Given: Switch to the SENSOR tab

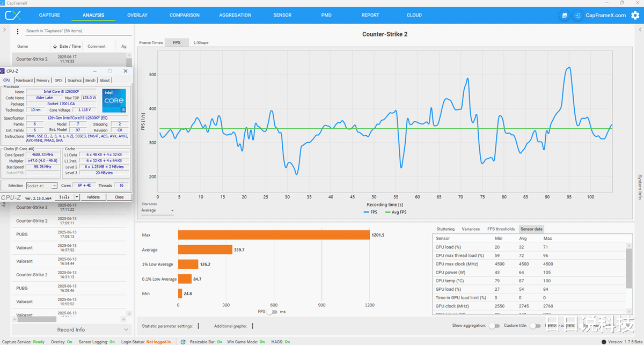Looking at the screenshot, I should coord(282,15).
